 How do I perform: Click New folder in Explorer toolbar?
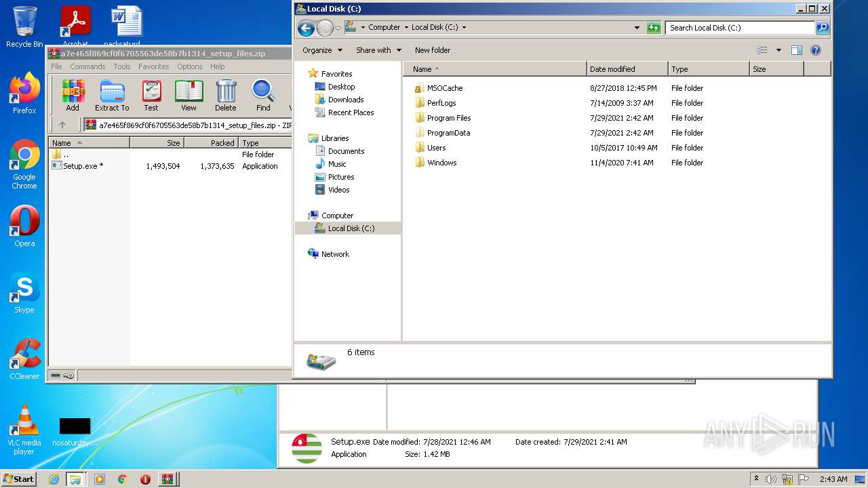pos(433,50)
